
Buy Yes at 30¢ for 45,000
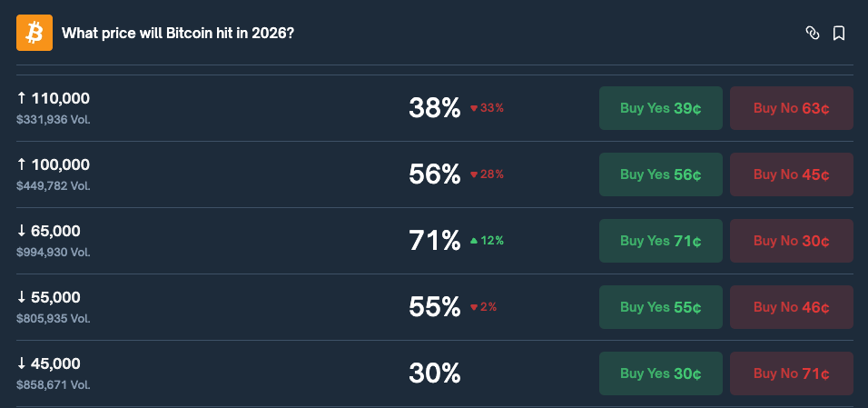[x=660, y=373]
